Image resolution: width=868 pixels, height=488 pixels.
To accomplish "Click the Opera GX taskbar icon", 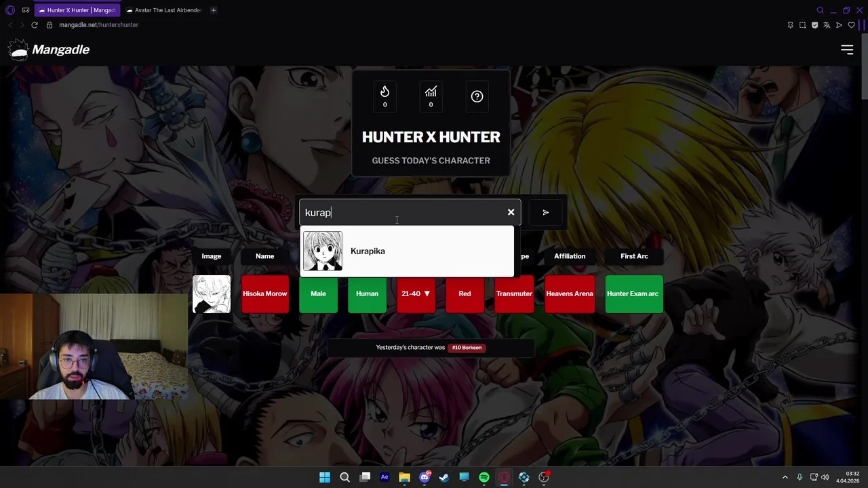I will coord(504,477).
